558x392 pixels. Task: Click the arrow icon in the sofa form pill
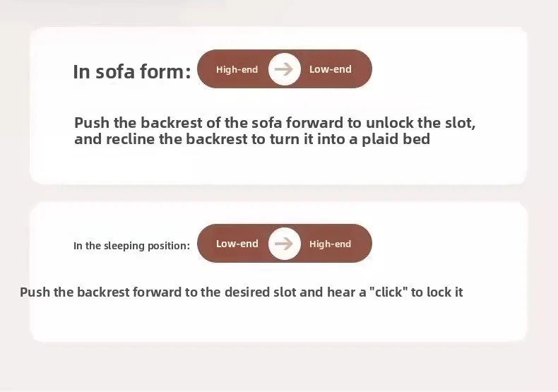pyautogui.click(x=285, y=69)
